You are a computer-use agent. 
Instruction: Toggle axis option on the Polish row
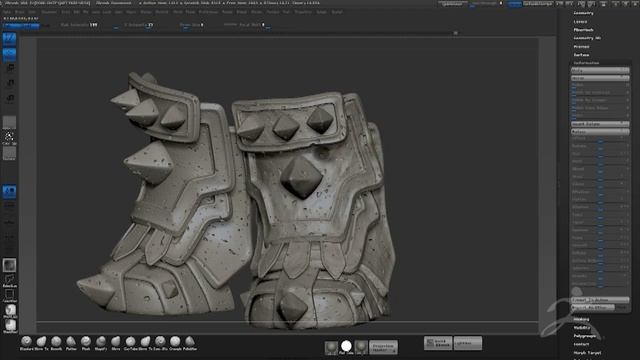click(x=627, y=85)
